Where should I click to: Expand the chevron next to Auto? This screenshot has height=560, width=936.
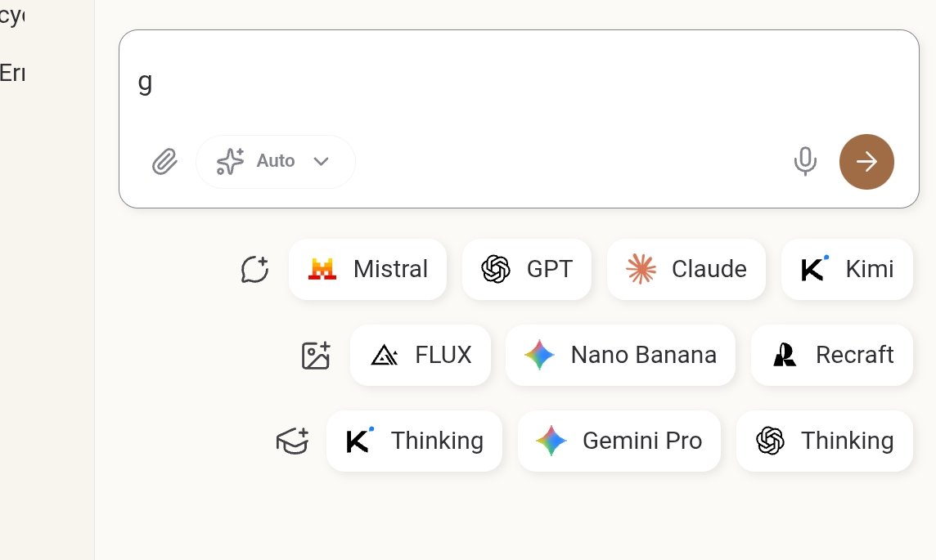click(x=322, y=162)
